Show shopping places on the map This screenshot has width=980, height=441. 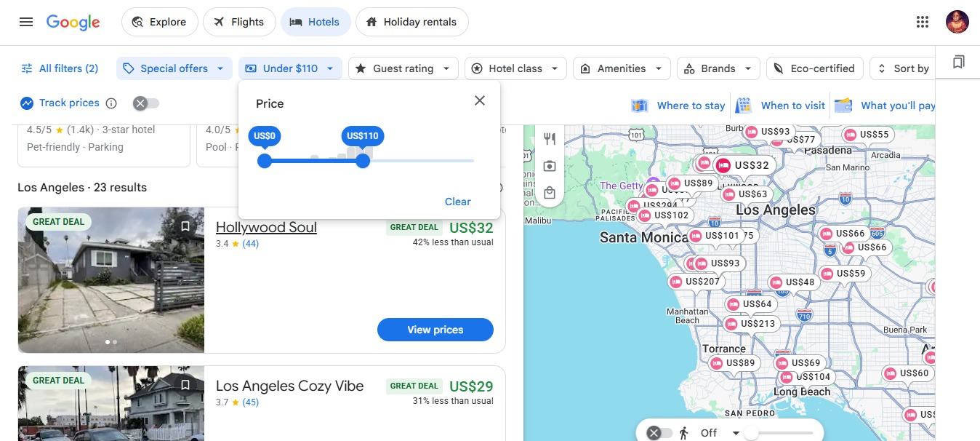point(550,193)
